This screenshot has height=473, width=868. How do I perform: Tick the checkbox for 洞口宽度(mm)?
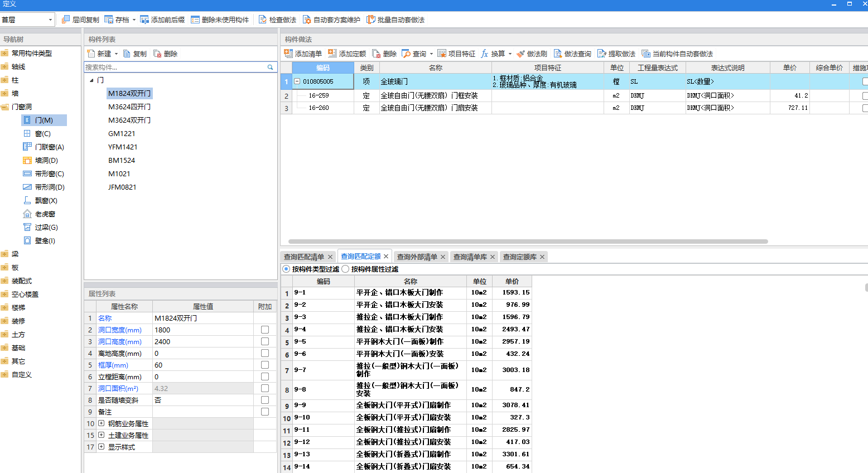[265, 330]
